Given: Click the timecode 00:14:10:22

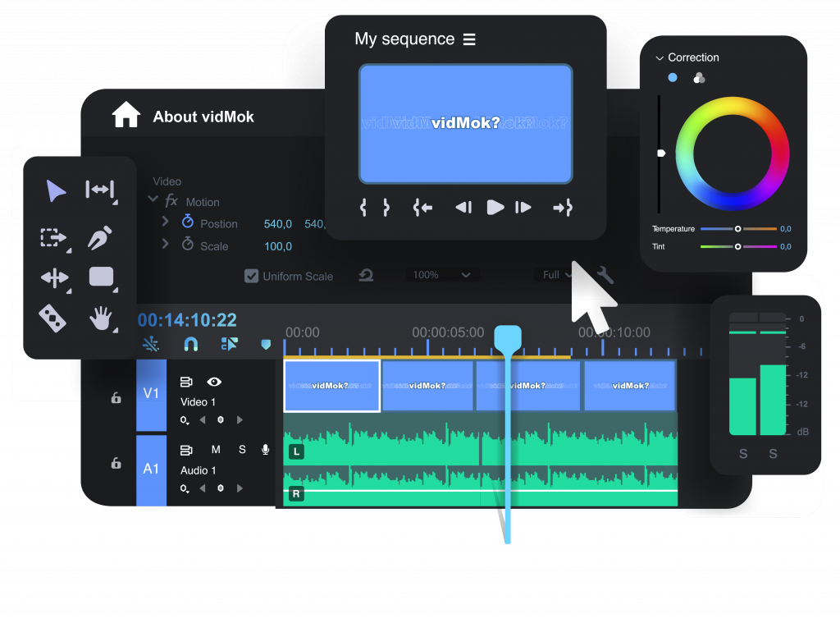Looking at the screenshot, I should pyautogui.click(x=187, y=320).
